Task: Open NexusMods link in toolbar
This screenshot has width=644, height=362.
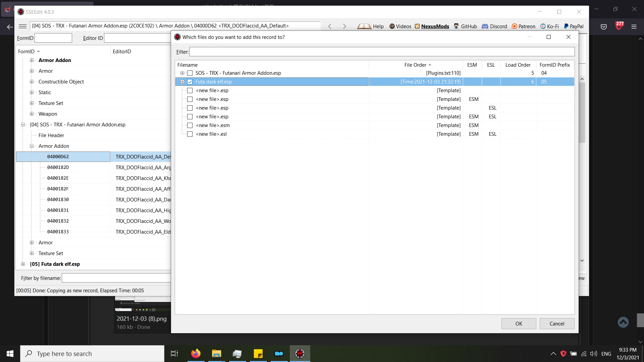Action: [x=432, y=26]
